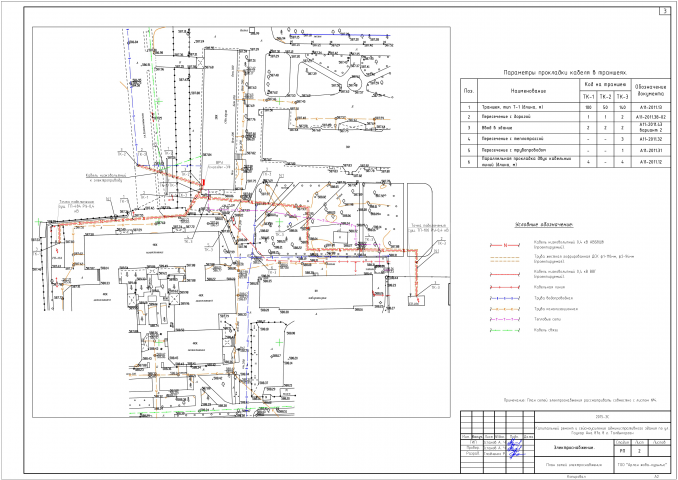Select legend label 'Труба водопроводная'
Viewport: 678px width, 480px height.
[553, 298]
